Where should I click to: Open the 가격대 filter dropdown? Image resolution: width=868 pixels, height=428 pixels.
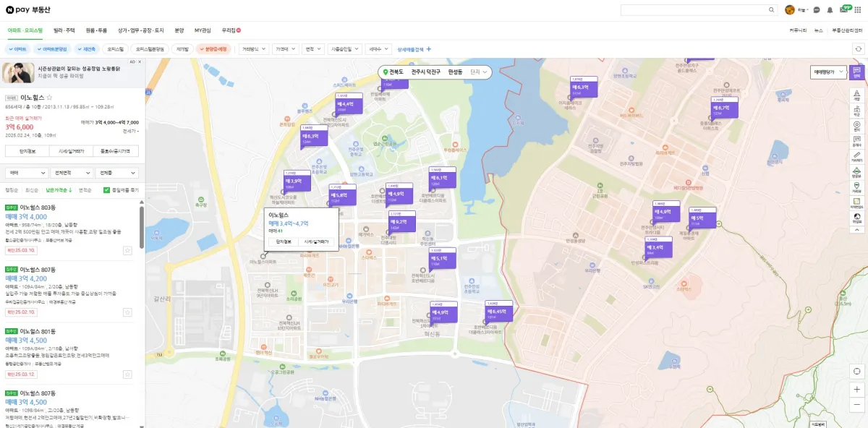click(285, 49)
